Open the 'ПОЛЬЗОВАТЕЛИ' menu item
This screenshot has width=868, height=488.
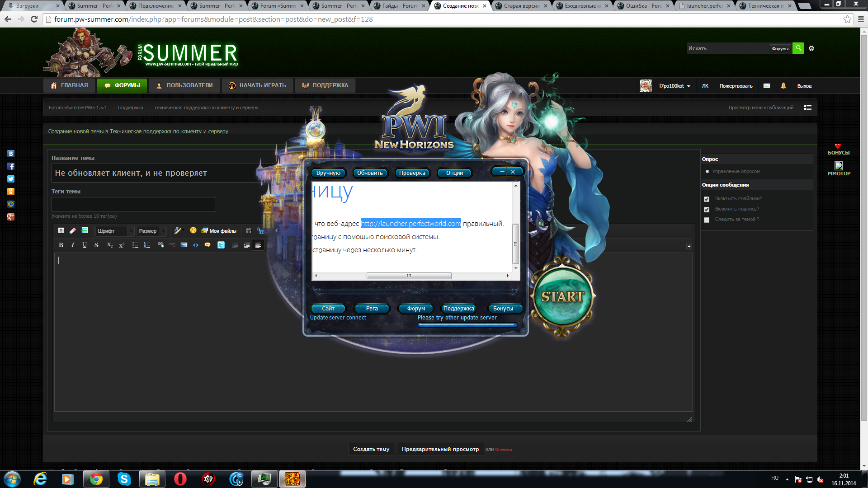184,85
